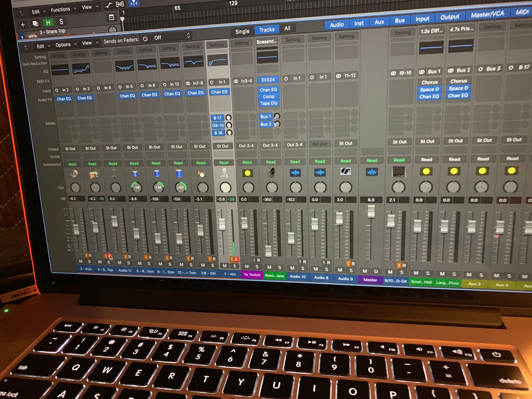This screenshot has height=399, width=532.
Task: Switch to the Single mixer view tab
Action: coord(242,32)
